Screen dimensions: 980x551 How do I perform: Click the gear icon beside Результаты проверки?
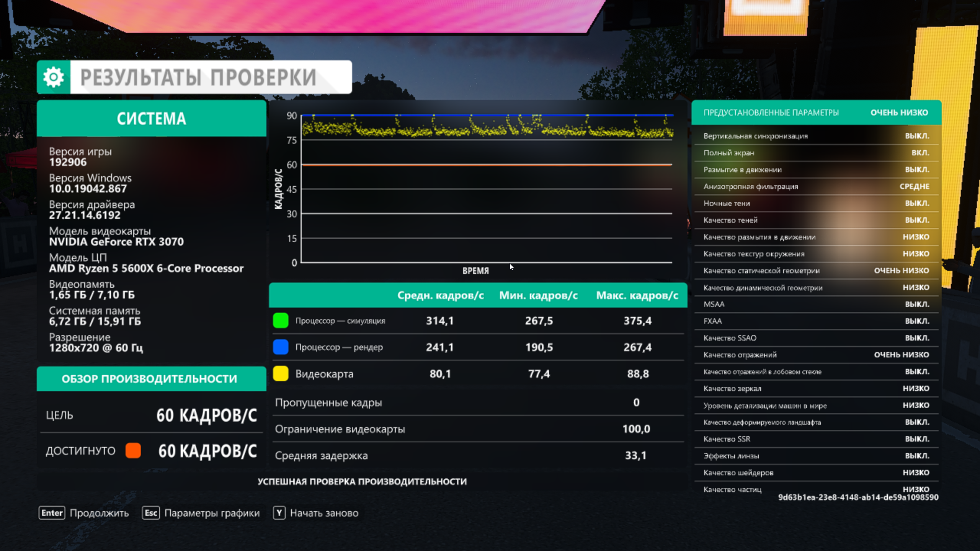[54, 77]
